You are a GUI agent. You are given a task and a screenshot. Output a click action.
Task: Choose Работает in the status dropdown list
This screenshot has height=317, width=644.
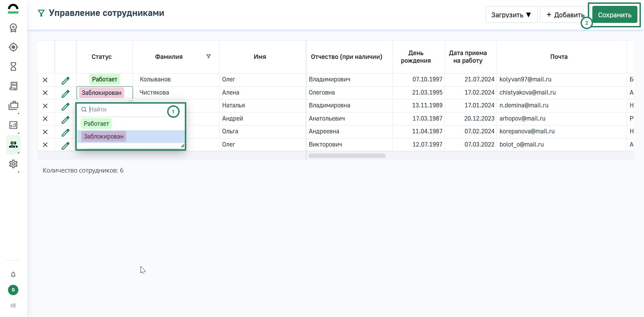pyautogui.click(x=96, y=124)
